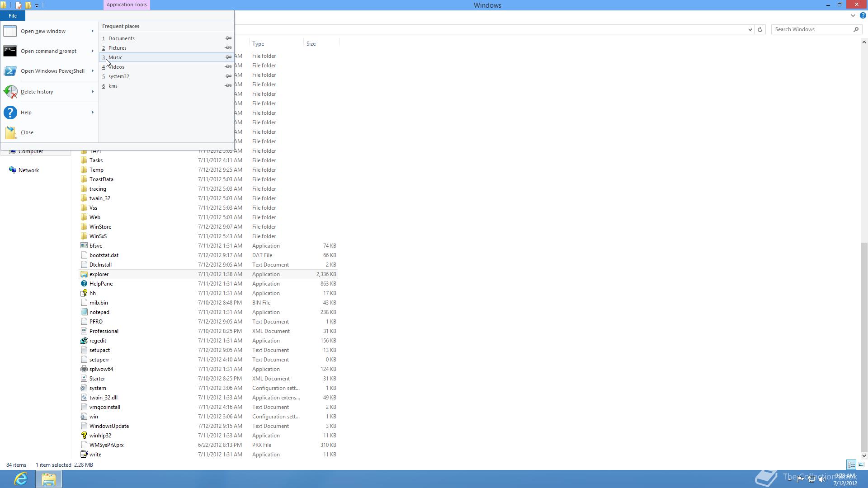Click the Properties quick access toolbar icon
Viewport: 868px width, 488px height.
point(18,5)
